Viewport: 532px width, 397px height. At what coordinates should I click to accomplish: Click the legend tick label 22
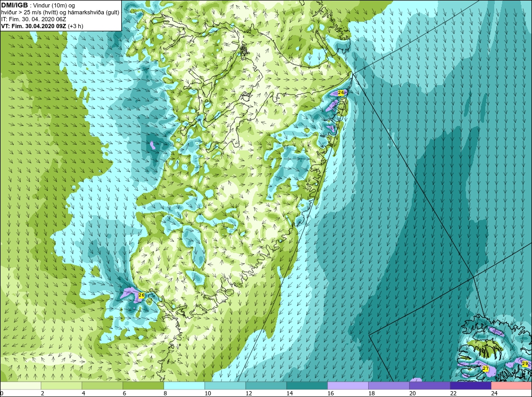[x=453, y=393]
